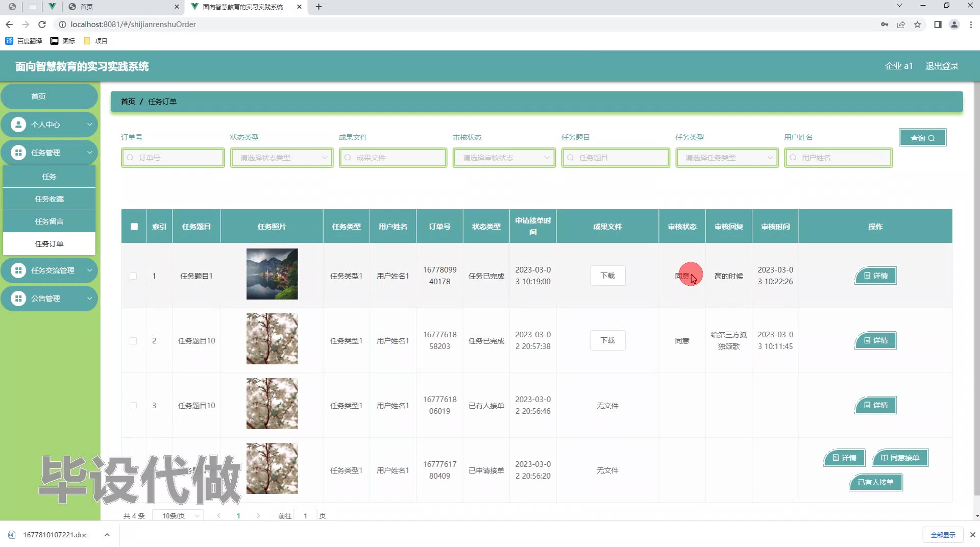Expand 个人中心 sidebar menu
This screenshot has width=980, height=547.
click(x=49, y=125)
